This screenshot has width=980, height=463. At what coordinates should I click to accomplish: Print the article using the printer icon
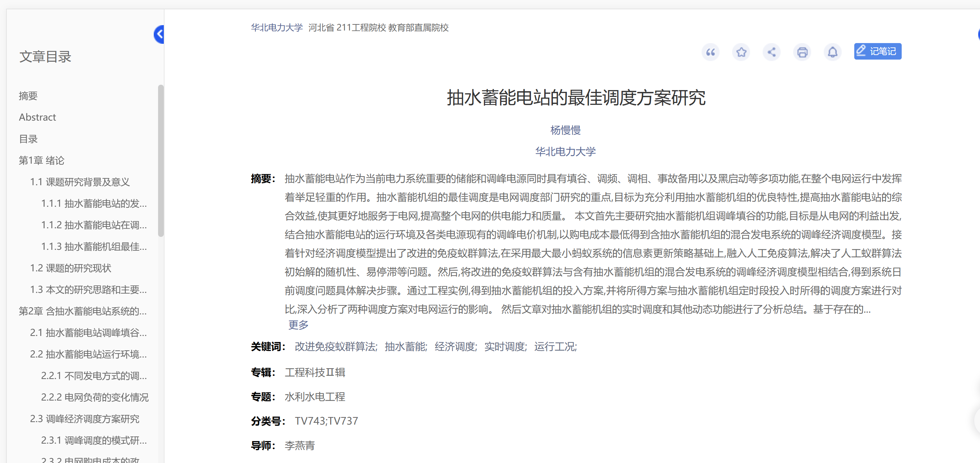point(802,52)
